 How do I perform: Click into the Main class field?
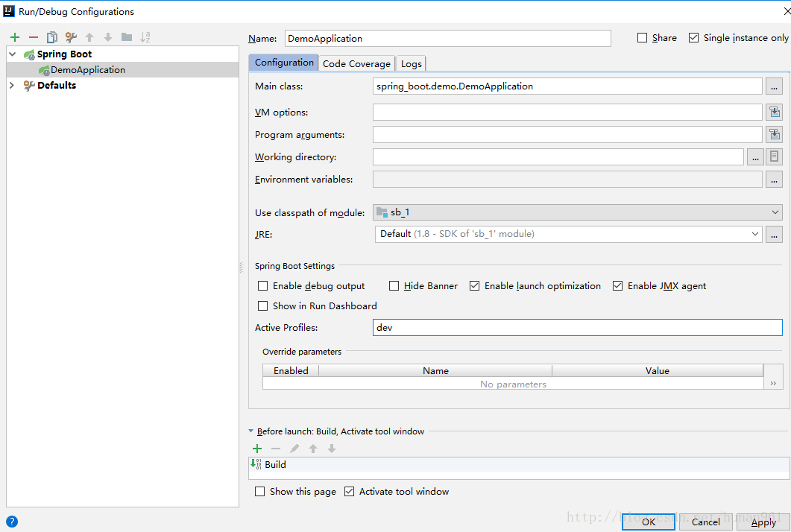tap(567, 86)
